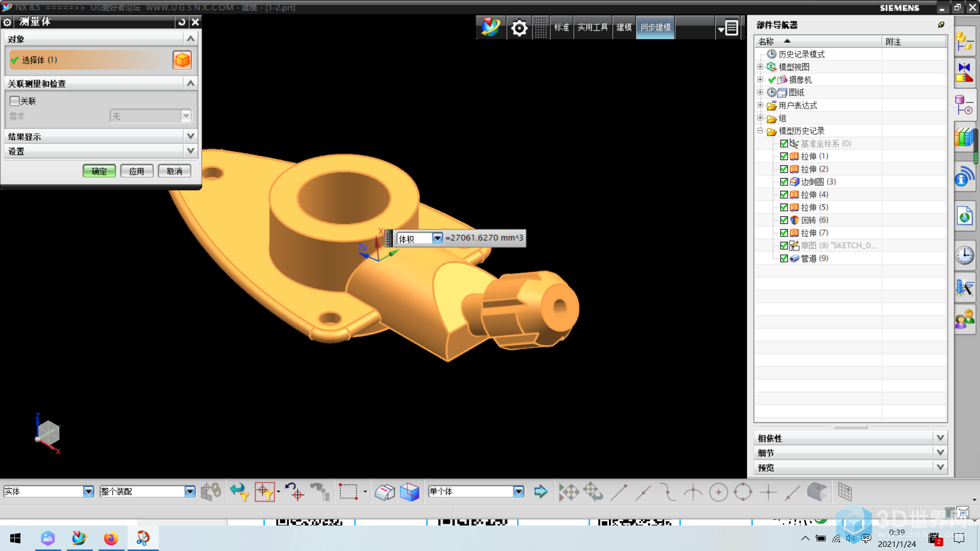Open the Windows Start menu
Image resolution: width=980 pixels, height=551 pixels.
(x=15, y=538)
